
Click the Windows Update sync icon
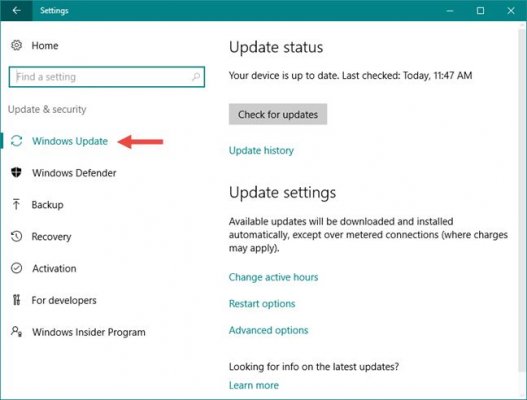point(16,141)
